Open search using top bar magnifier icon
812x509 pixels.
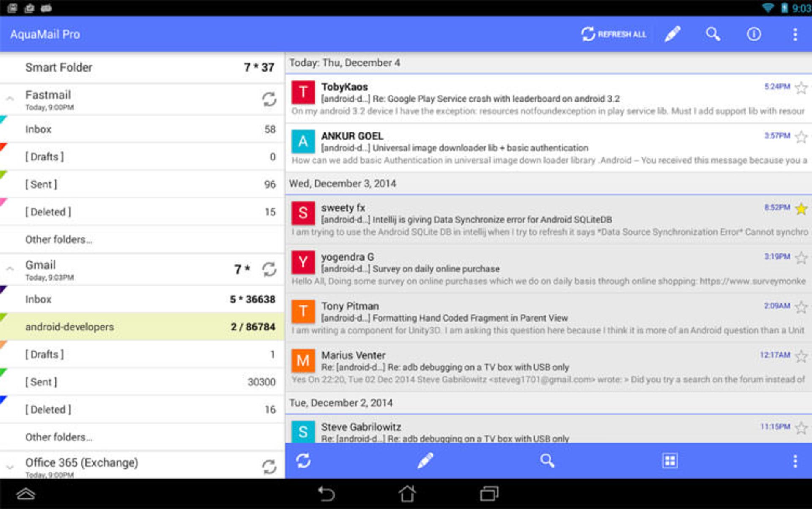(x=713, y=34)
